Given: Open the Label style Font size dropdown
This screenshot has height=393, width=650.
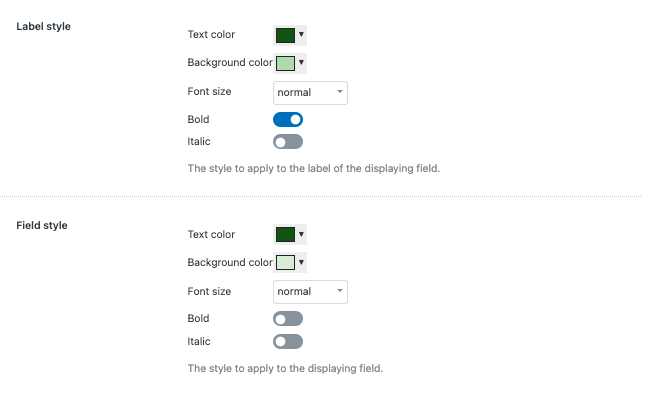Looking at the screenshot, I should [310, 93].
